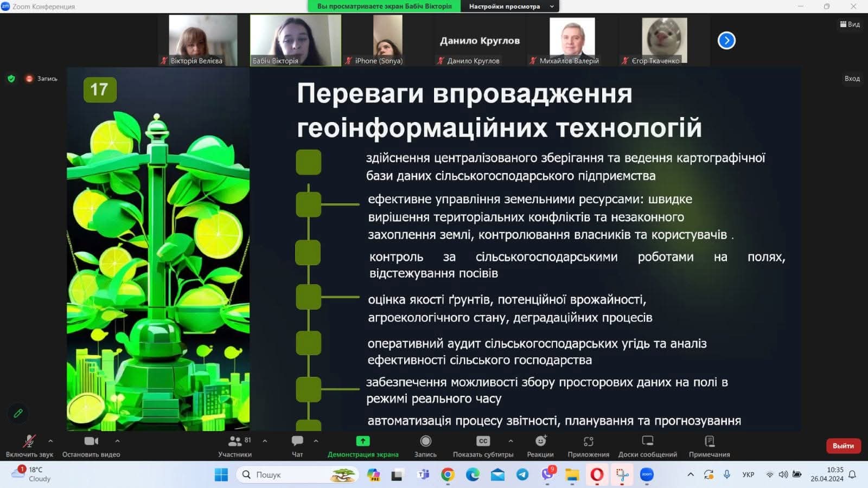Open Примечания notes panel
This screenshot has height=488, width=868.
coord(709,446)
